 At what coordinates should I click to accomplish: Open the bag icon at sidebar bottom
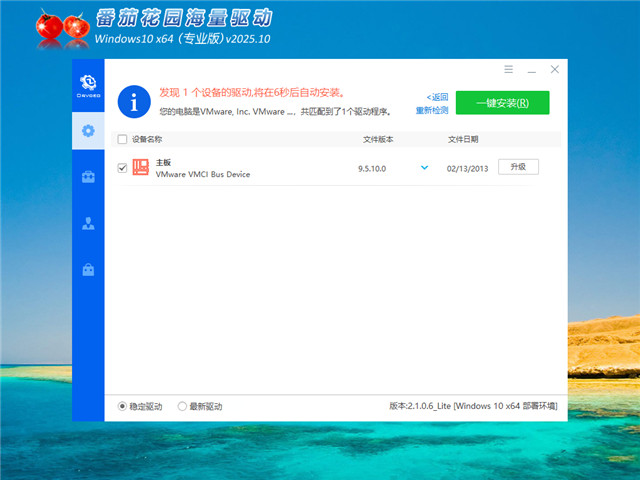click(x=88, y=269)
